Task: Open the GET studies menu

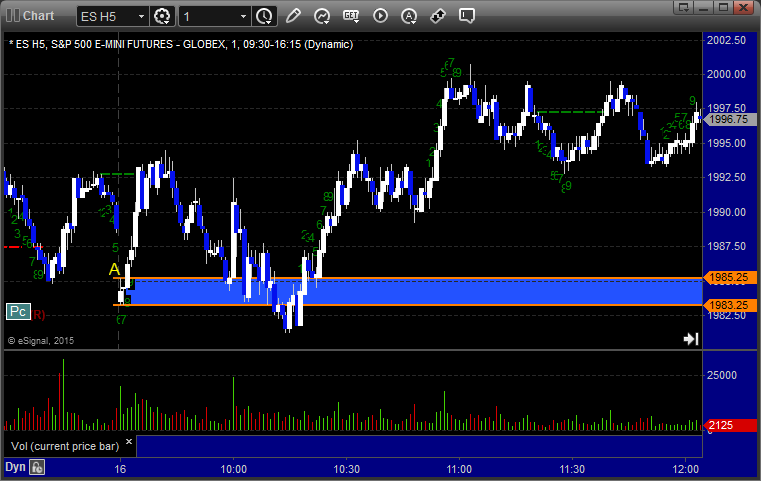Action: [x=351, y=16]
